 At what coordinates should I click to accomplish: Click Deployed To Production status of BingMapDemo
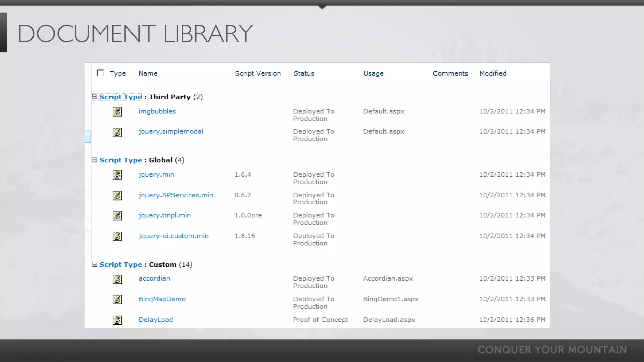[314, 303]
